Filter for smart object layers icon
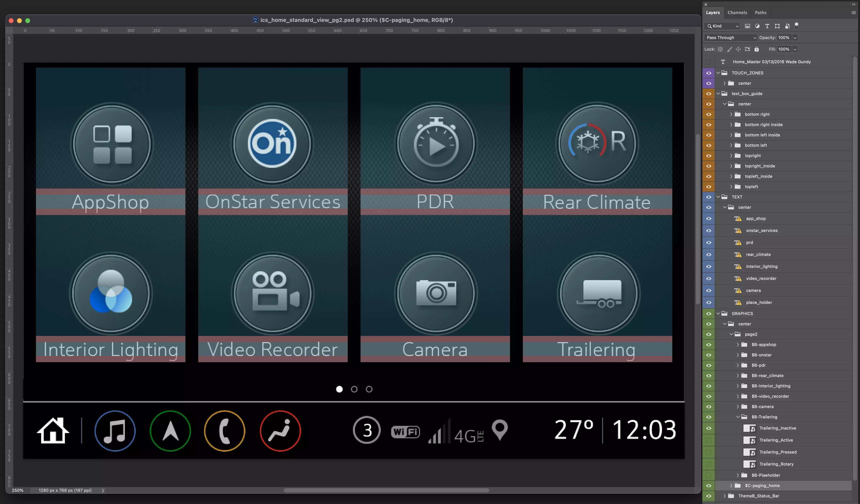This screenshot has width=860, height=504. coord(787,26)
